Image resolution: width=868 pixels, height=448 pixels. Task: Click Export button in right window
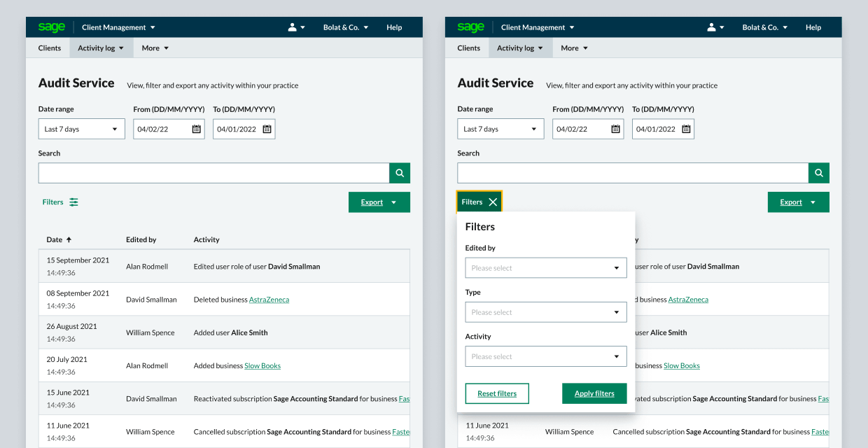[799, 202]
